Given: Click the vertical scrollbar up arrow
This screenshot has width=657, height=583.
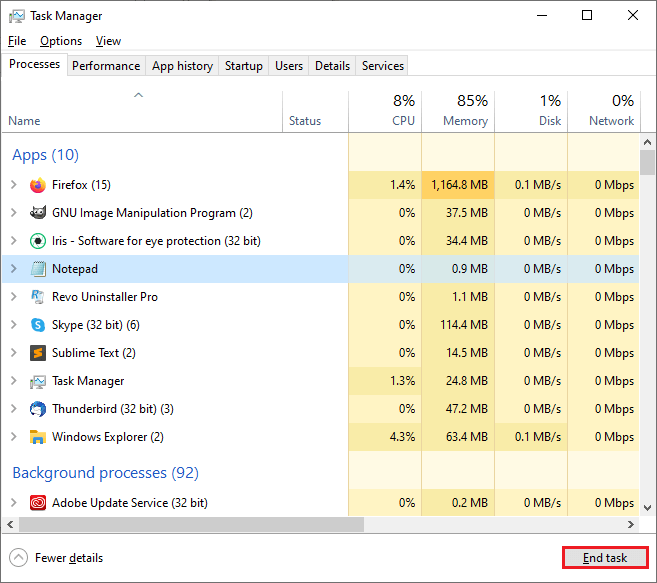Looking at the screenshot, I should coord(647,142).
